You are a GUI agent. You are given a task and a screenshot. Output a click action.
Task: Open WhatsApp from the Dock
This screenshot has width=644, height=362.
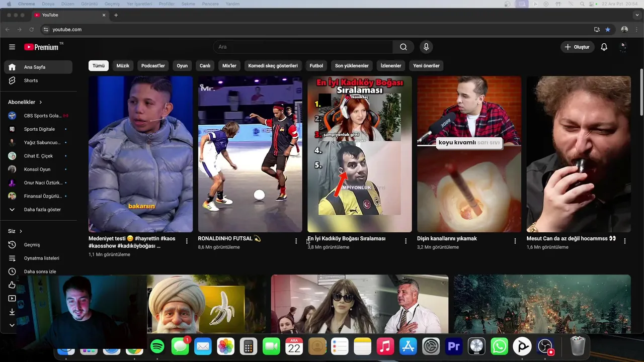(500, 346)
